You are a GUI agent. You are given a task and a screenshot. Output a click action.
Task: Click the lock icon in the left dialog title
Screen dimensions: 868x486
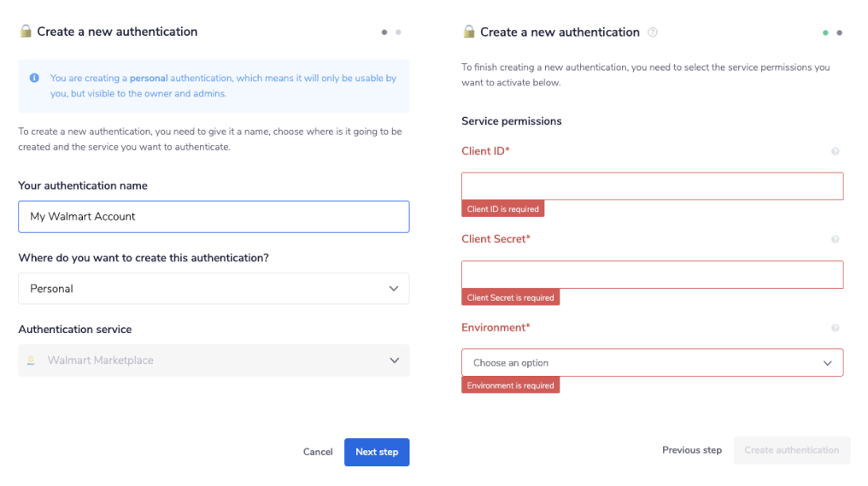[x=26, y=32]
